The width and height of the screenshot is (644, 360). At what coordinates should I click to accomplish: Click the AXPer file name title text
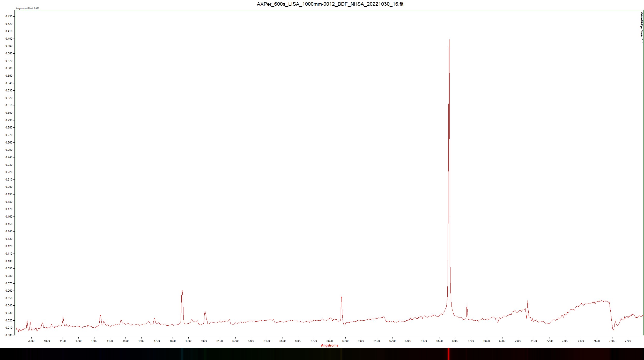(x=330, y=4)
